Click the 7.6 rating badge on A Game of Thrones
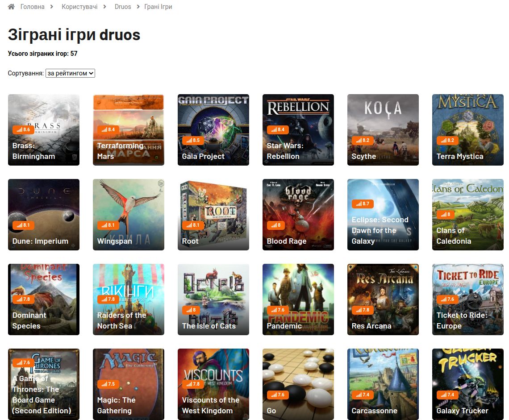 point(23,362)
